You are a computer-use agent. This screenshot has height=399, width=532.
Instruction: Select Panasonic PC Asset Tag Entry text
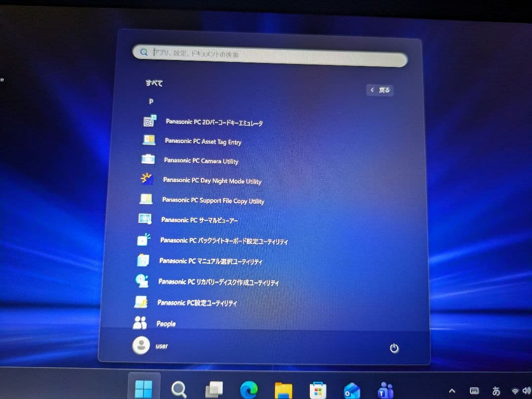pos(203,141)
